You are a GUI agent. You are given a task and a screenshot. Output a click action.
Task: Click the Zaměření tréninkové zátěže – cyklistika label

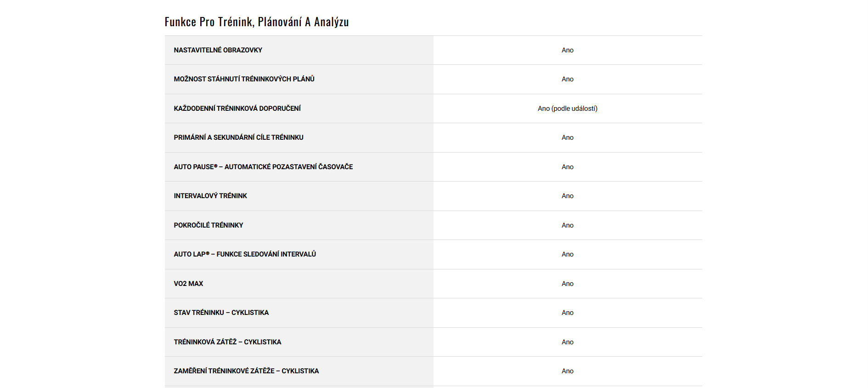tap(246, 371)
